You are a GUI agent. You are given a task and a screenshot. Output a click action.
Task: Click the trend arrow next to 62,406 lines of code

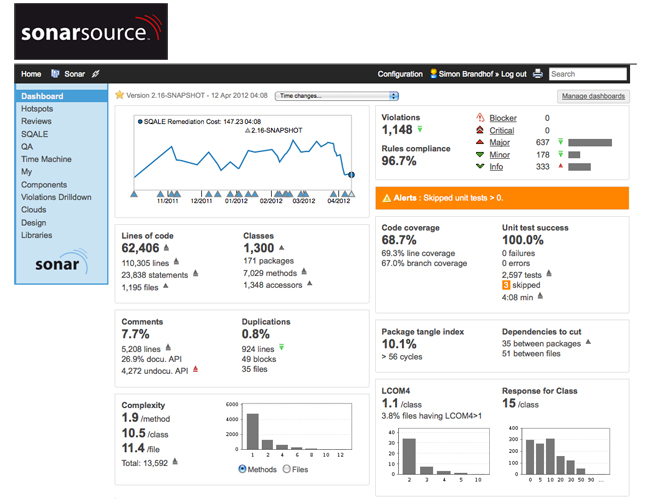tap(166, 248)
